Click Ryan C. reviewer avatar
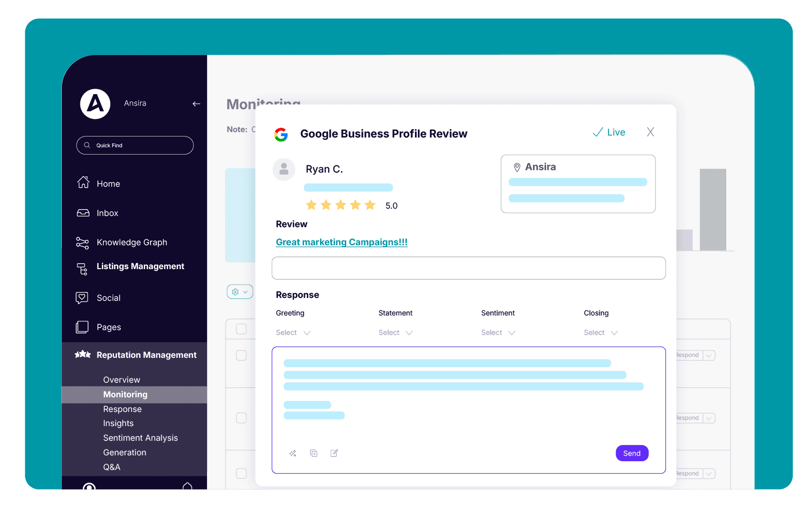Screen dimensions: 812x509 [284, 170]
